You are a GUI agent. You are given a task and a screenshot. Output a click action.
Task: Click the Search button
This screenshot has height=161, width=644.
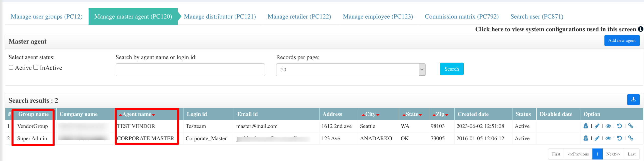[452, 69]
